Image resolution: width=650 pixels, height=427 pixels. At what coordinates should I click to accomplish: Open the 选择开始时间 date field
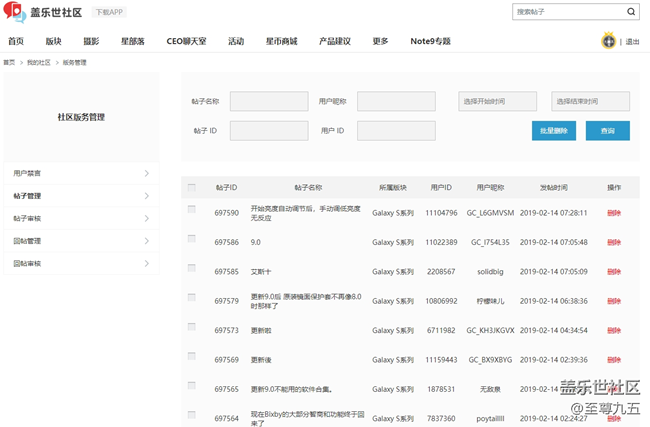[x=497, y=101]
